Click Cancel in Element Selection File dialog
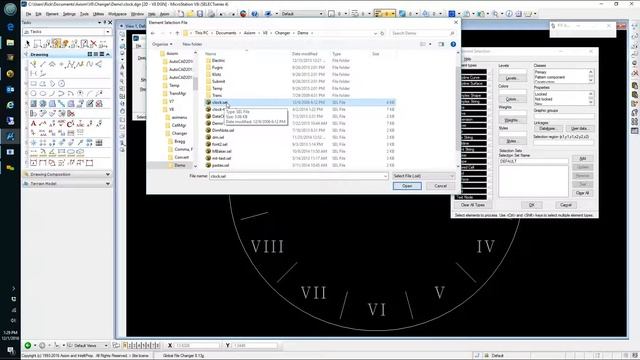This screenshot has height=360, width=640. click(x=440, y=186)
